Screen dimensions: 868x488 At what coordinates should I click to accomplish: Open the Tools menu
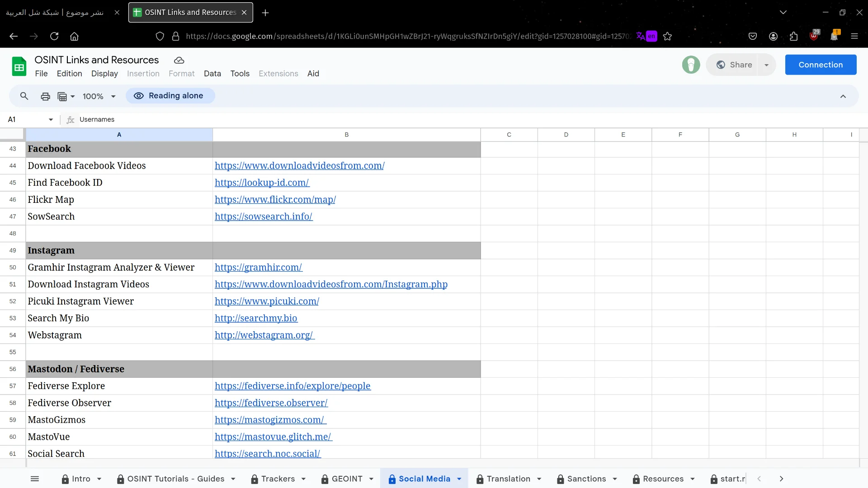coord(240,74)
